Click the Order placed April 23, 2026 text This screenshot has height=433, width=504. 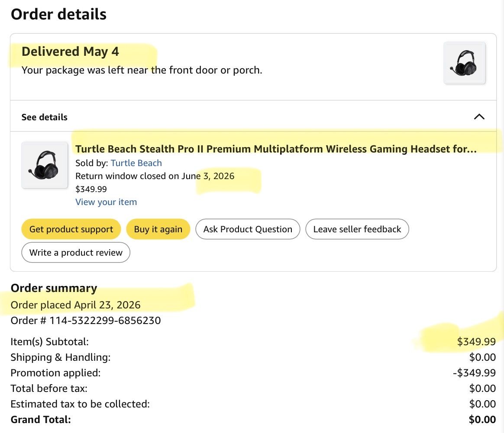pos(75,305)
